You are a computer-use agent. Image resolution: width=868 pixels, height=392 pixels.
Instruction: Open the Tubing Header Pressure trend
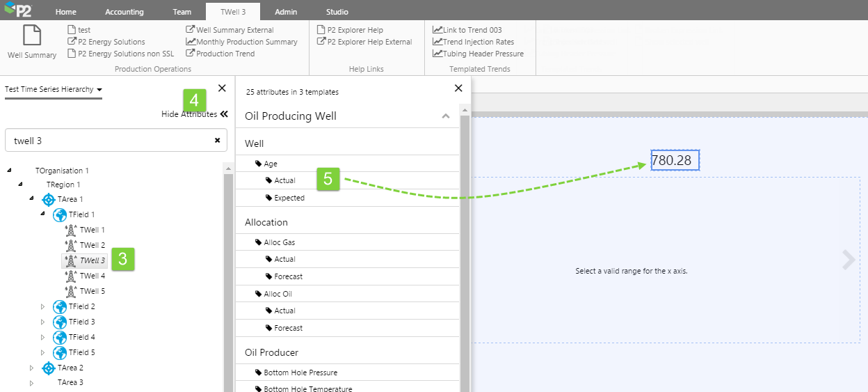(478, 54)
